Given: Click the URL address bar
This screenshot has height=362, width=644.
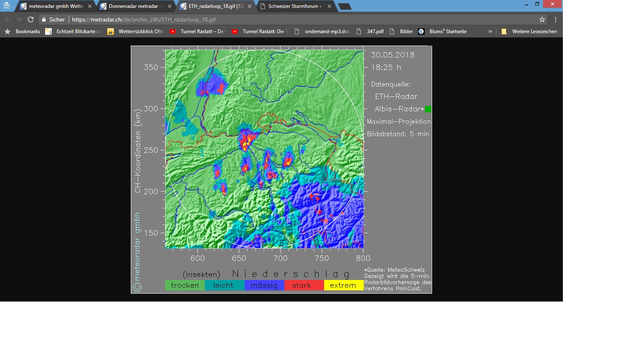Looking at the screenshot, I should (290, 19).
